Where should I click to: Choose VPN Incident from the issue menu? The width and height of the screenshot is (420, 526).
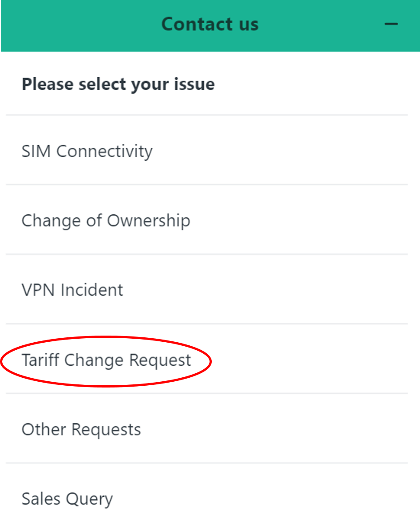(72, 290)
